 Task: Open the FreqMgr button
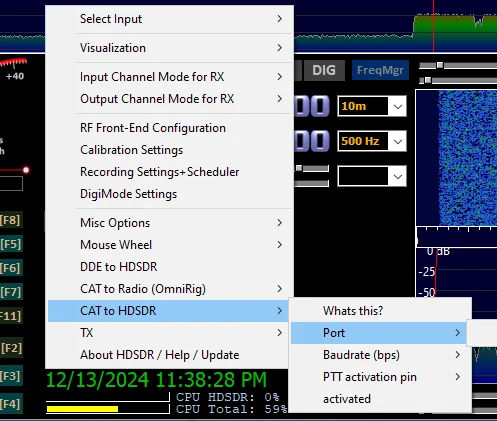(x=380, y=70)
